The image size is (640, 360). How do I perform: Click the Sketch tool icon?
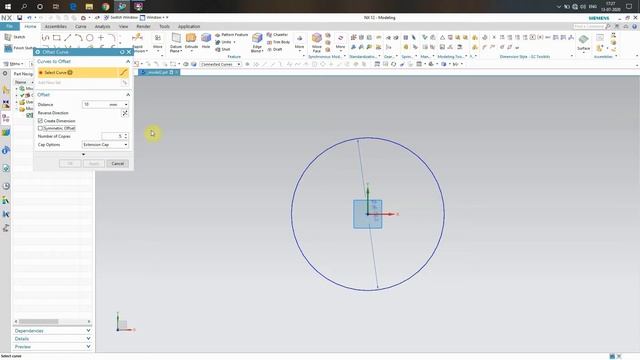[x=8, y=37]
